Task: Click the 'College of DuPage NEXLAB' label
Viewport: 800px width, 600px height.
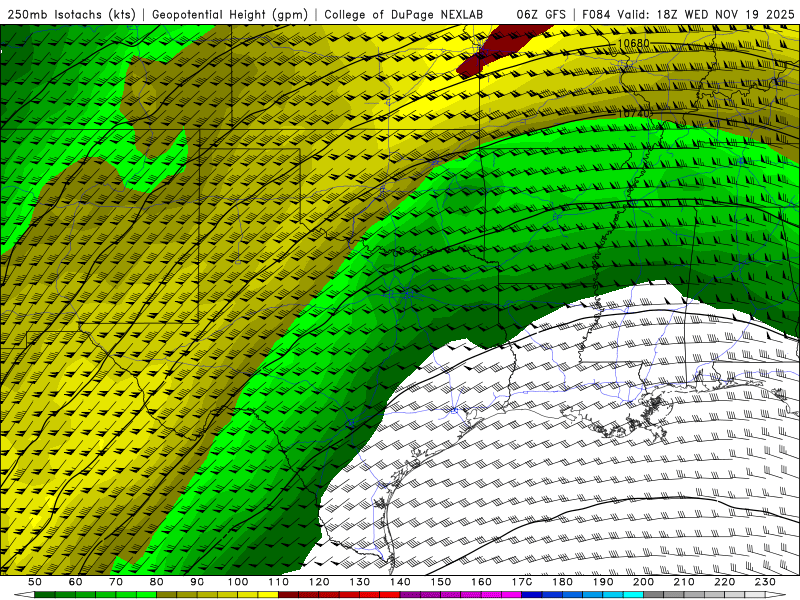Action: (403, 15)
